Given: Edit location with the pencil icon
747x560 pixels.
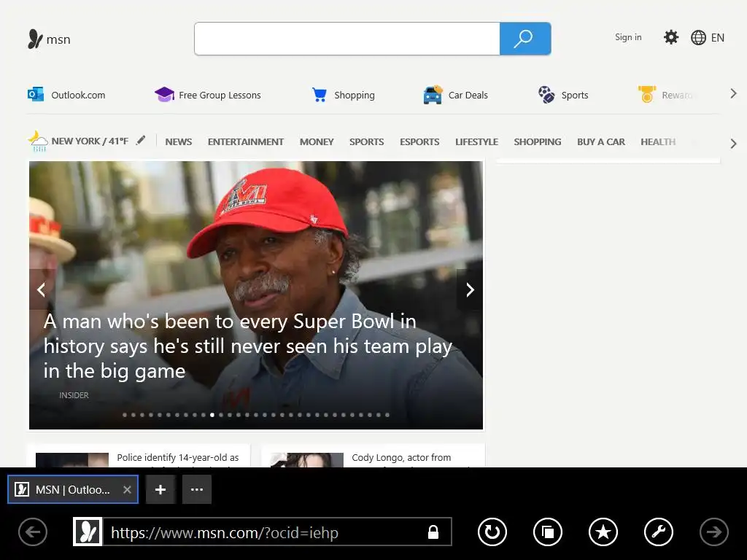Looking at the screenshot, I should [140, 140].
